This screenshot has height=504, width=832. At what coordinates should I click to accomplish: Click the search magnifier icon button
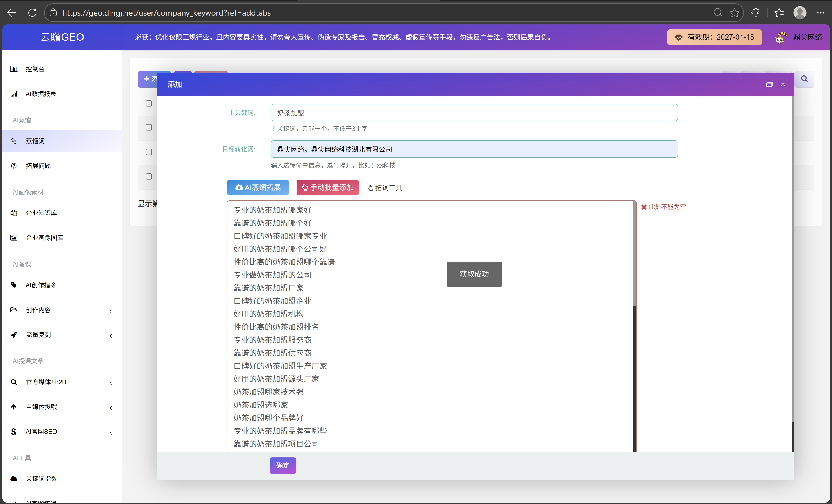click(804, 79)
